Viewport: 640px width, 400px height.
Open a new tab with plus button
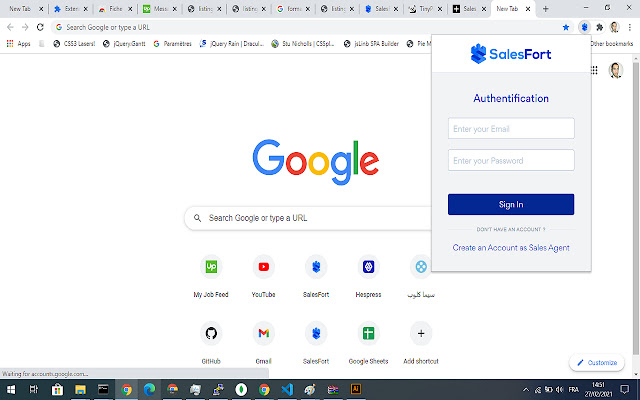546,9
